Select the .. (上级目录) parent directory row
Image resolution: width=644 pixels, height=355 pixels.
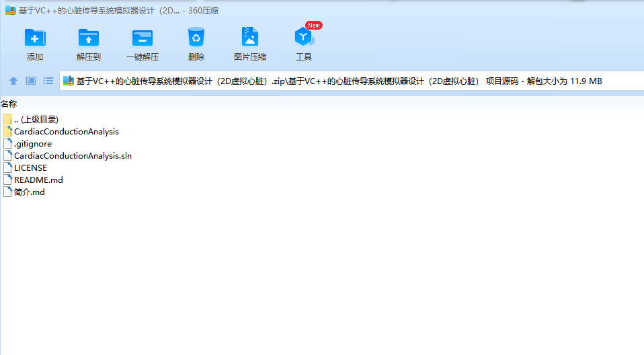click(x=36, y=119)
